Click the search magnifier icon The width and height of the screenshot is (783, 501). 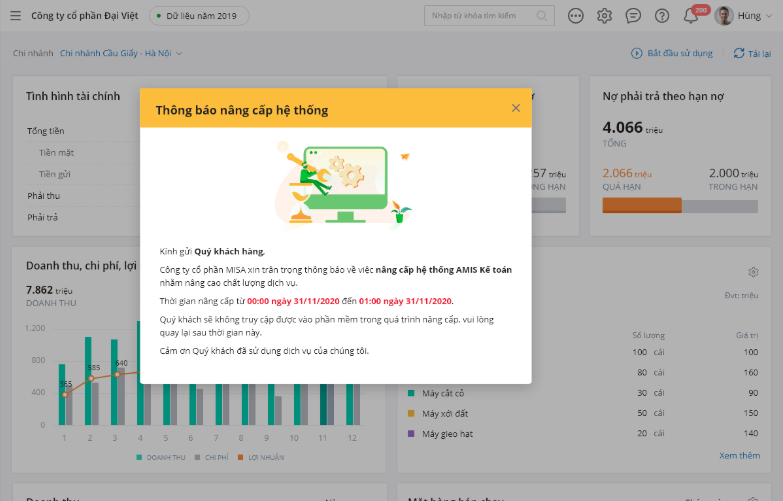pos(542,16)
